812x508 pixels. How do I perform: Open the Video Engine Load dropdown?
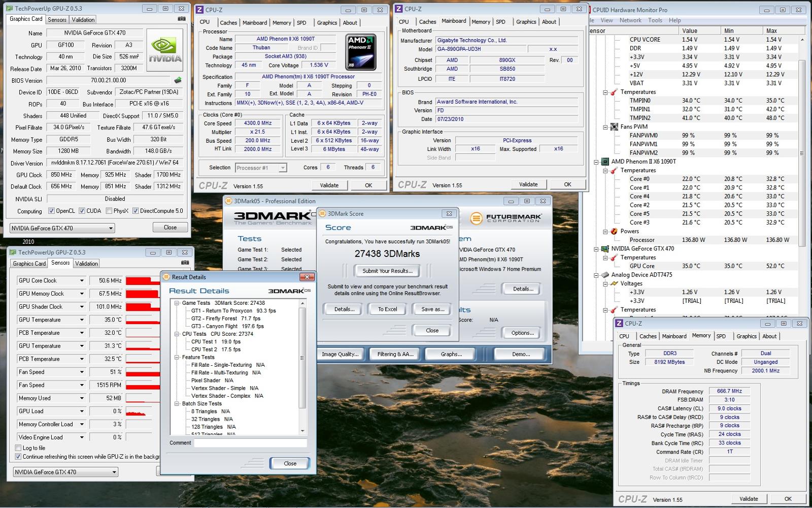[81, 437]
